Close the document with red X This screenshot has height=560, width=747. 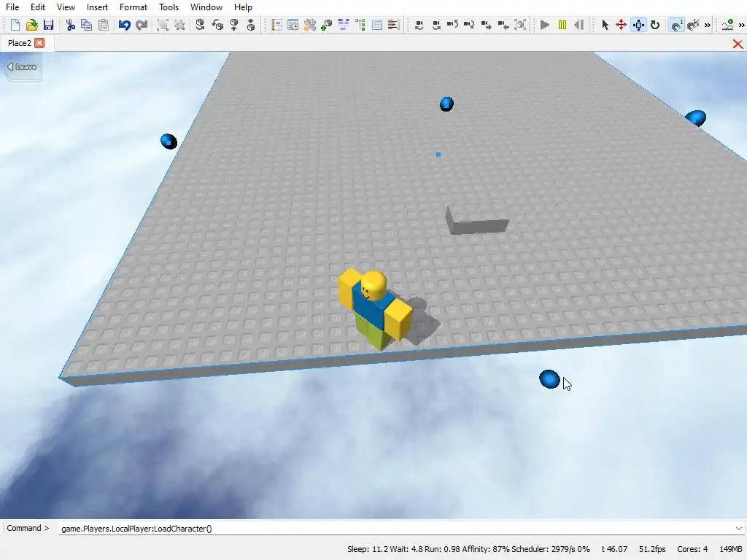(738, 44)
